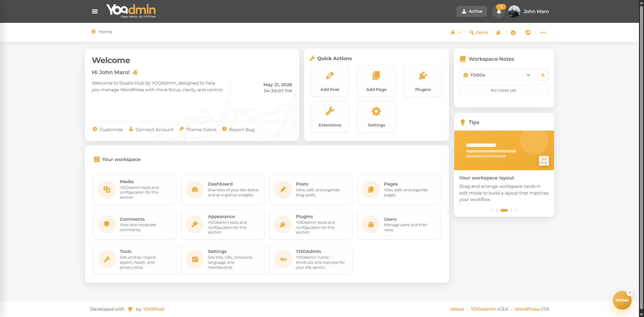Viewport: 644px width, 317px height.
Task: Close the YOOAI floating bubble
Action: pyautogui.click(x=630, y=293)
